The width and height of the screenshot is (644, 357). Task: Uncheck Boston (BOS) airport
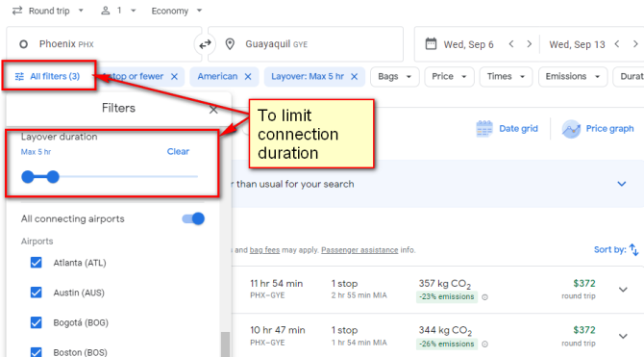click(x=37, y=352)
